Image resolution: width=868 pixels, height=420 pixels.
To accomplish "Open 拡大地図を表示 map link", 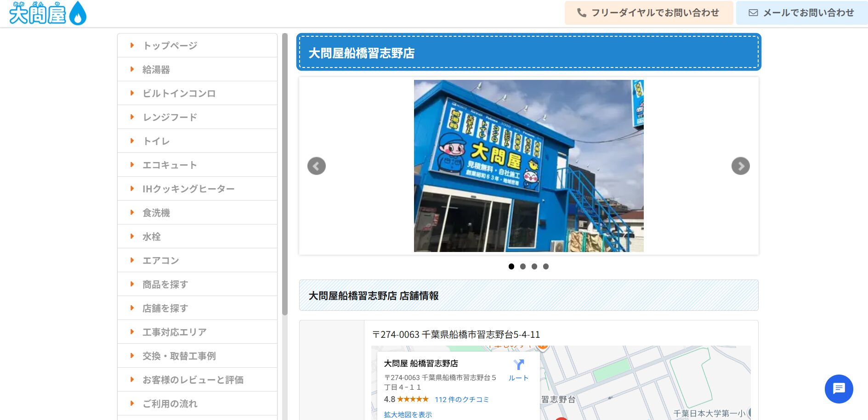I will (408, 414).
